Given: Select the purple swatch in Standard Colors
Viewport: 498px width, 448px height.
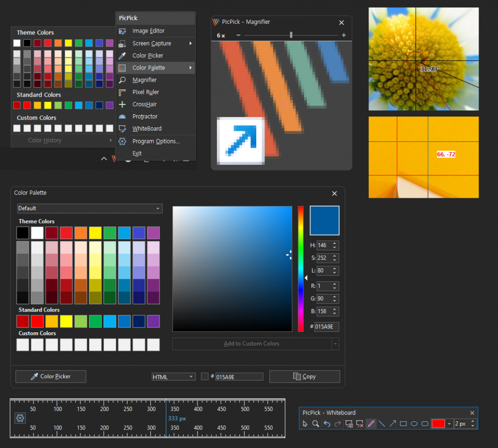Looking at the screenshot, I should 153,321.
